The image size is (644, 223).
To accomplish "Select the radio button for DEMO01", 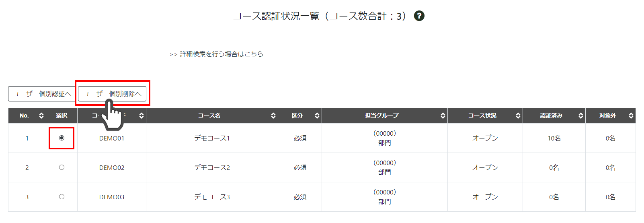I will point(62,138).
